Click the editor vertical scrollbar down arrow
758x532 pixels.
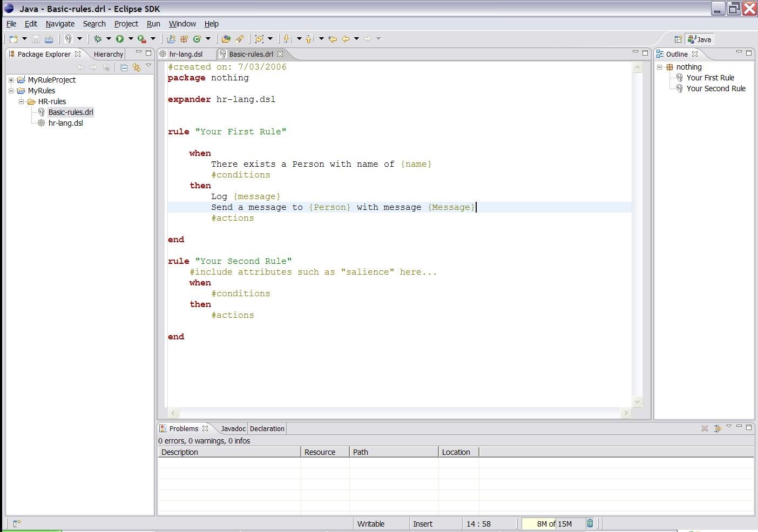[x=637, y=401]
